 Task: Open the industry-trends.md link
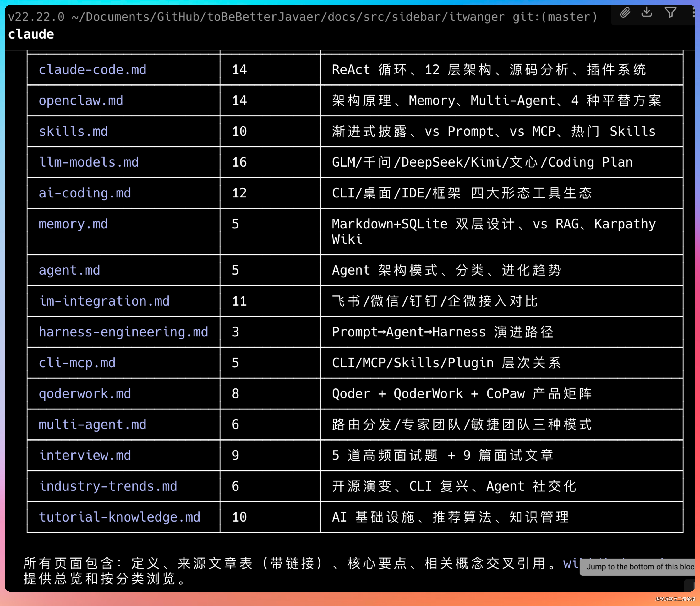pos(108,486)
